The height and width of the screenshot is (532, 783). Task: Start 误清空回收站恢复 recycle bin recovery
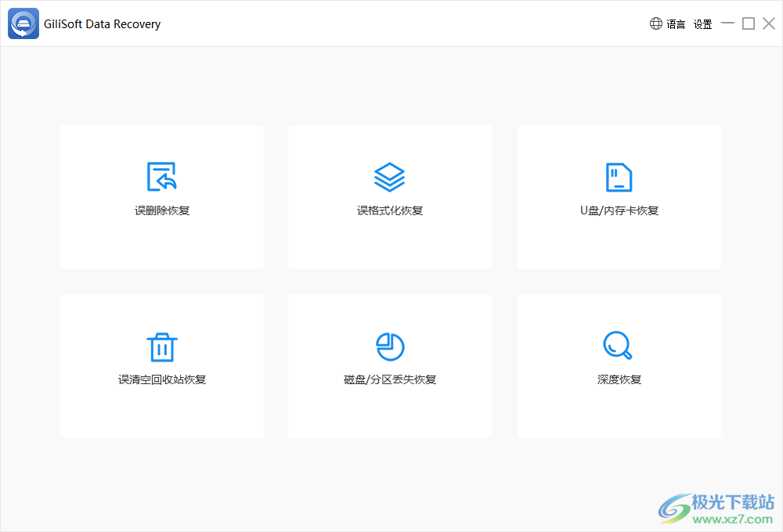pos(161,366)
